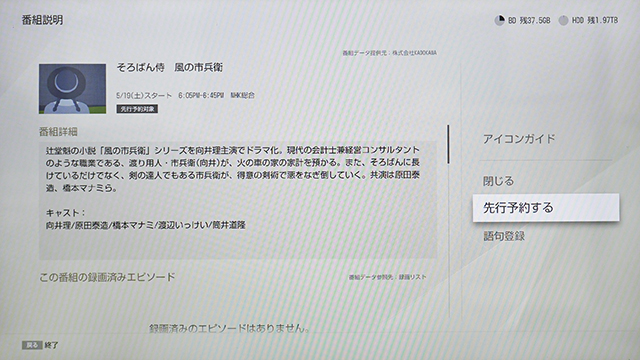The height and width of the screenshot is (360, 640).
Task: Click the この番組の録画済みエピソード heading
Action: tap(107, 277)
